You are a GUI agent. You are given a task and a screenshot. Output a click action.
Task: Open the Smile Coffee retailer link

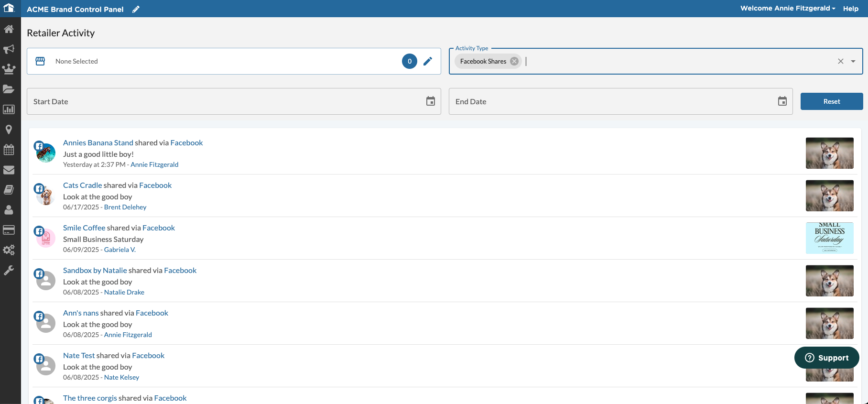(x=84, y=228)
